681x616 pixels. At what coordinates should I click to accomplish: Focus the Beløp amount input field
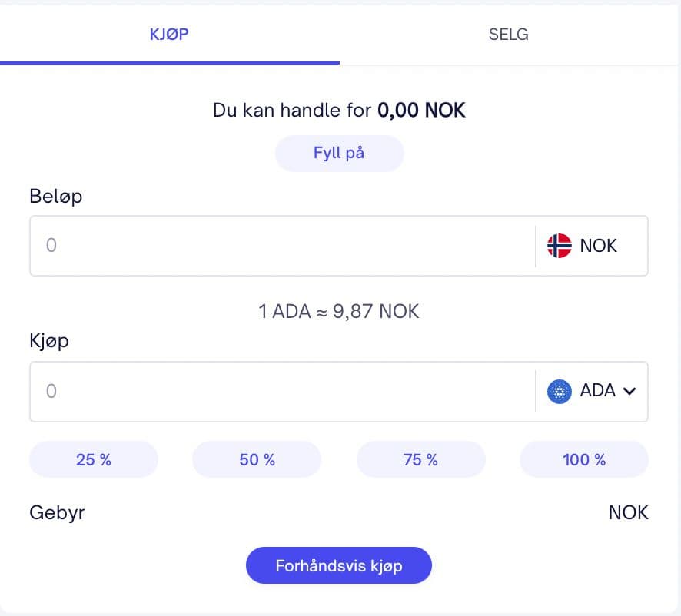(x=282, y=246)
